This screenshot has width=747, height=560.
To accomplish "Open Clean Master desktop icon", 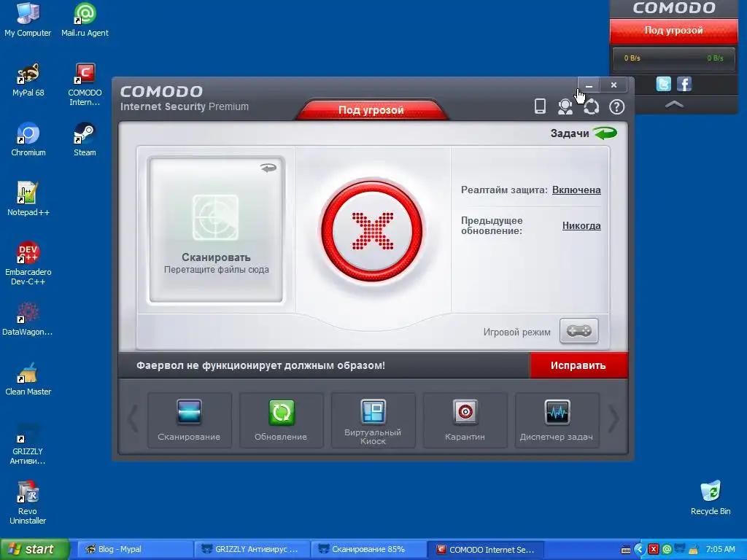I will [x=28, y=379].
